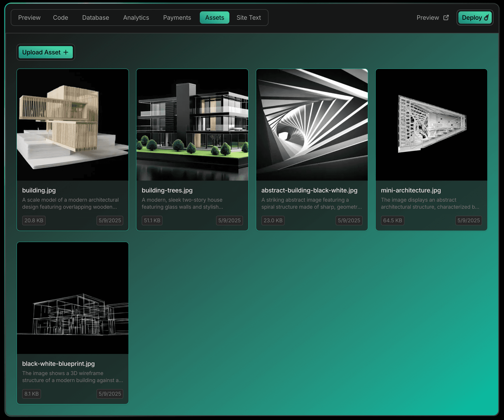This screenshot has width=504, height=420.
Task: Click the leftmost Preview tab
Action: coord(29,18)
